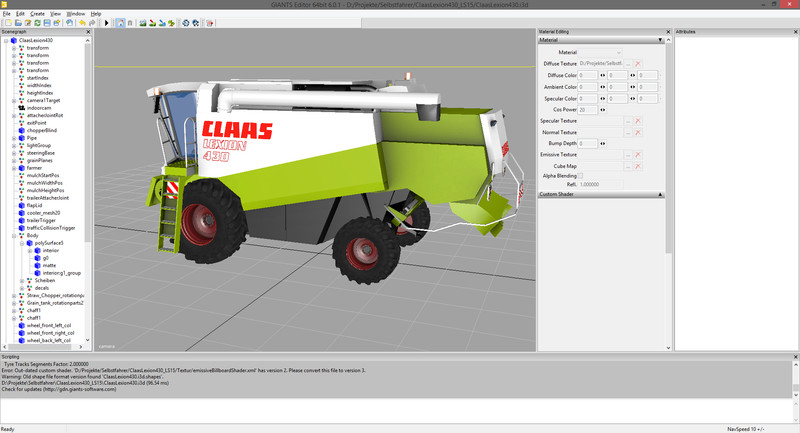The height and width of the screenshot is (433, 800).
Task: Collapse the Material section header
Action: click(x=661, y=41)
